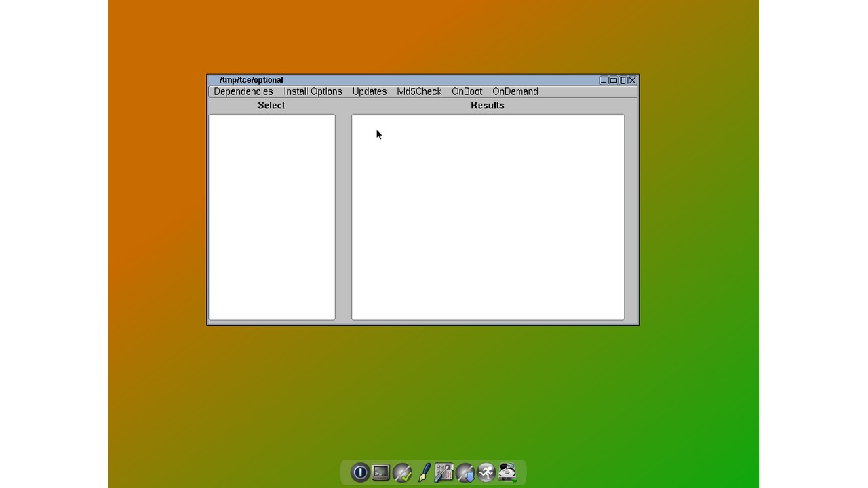Image resolution: width=868 pixels, height=488 pixels.
Task: Maximize the window horizontally using the wide-rectangle button
Action: pyautogui.click(x=614, y=81)
